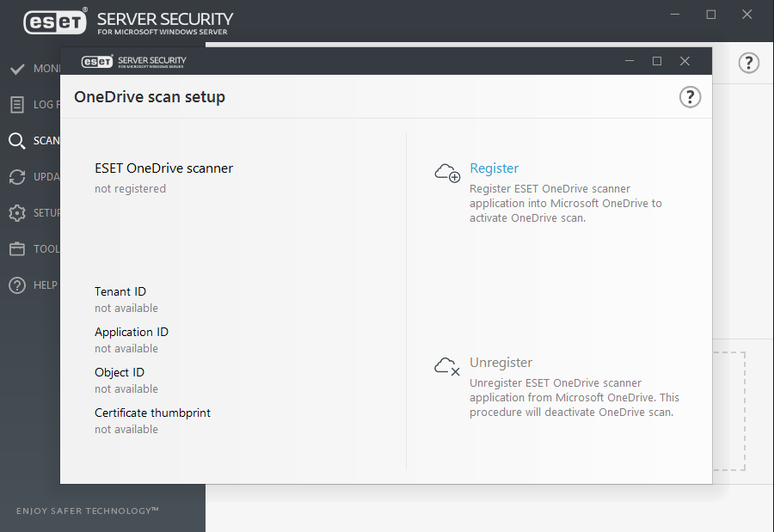Viewport: 774px width, 532px height.
Task: Maximize the OneDrive scan setup dialog
Action: 657,61
